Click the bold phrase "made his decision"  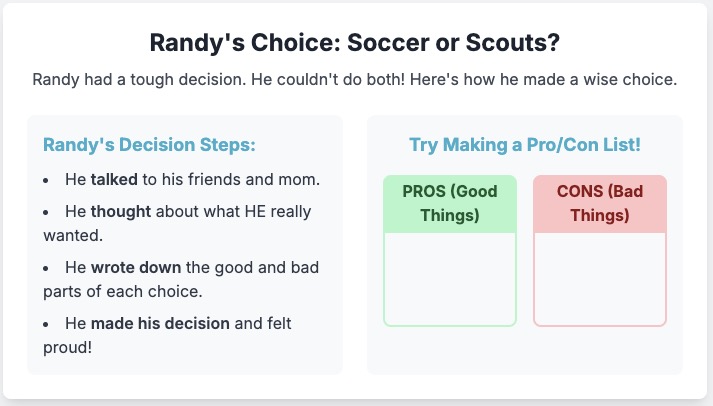pos(160,323)
